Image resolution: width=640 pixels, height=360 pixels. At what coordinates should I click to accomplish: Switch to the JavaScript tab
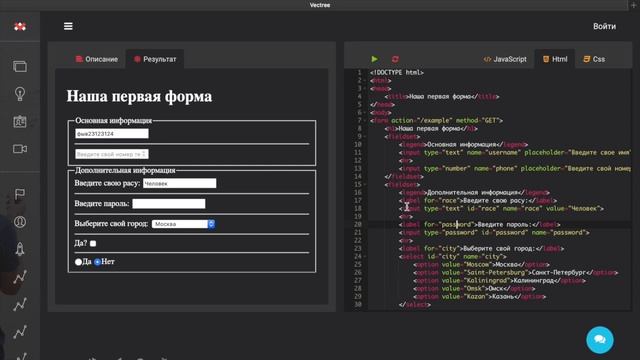pos(505,59)
